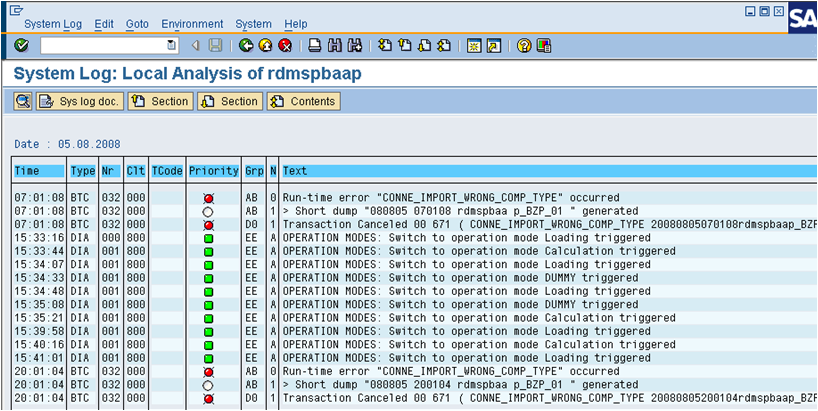Select Transaction Canceled 20080805200104 text
818x411 pixels.
click(550, 398)
